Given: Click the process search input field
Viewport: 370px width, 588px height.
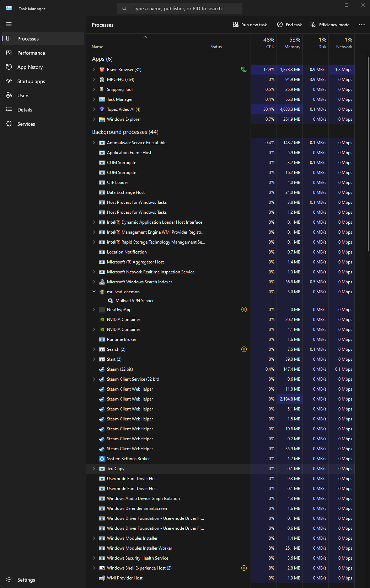Looking at the screenshot, I should coord(179,9).
